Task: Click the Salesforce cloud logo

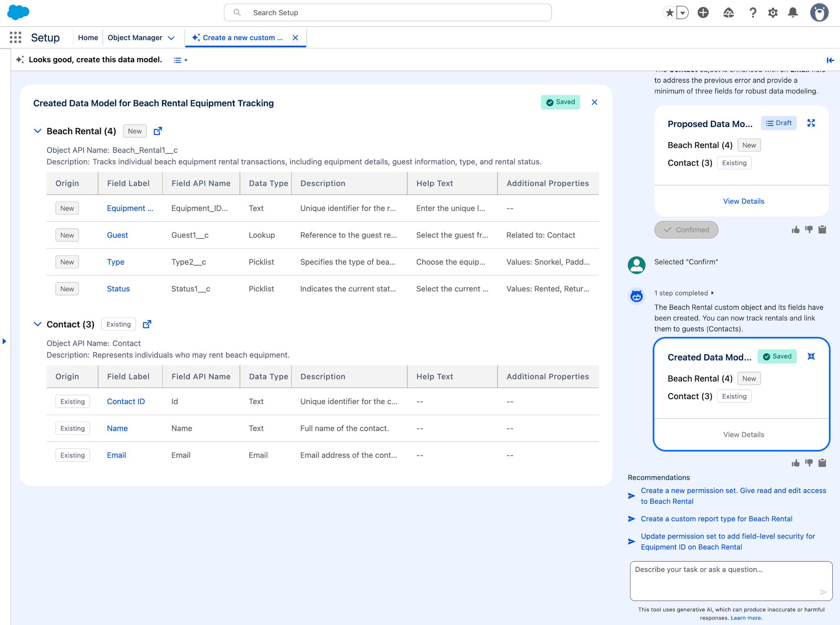Action: [x=18, y=13]
